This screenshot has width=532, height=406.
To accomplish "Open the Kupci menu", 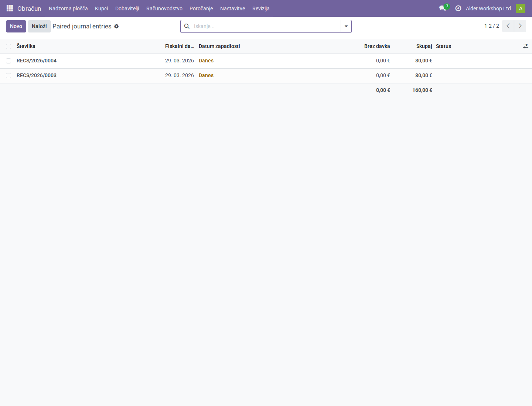I will coord(102,8).
